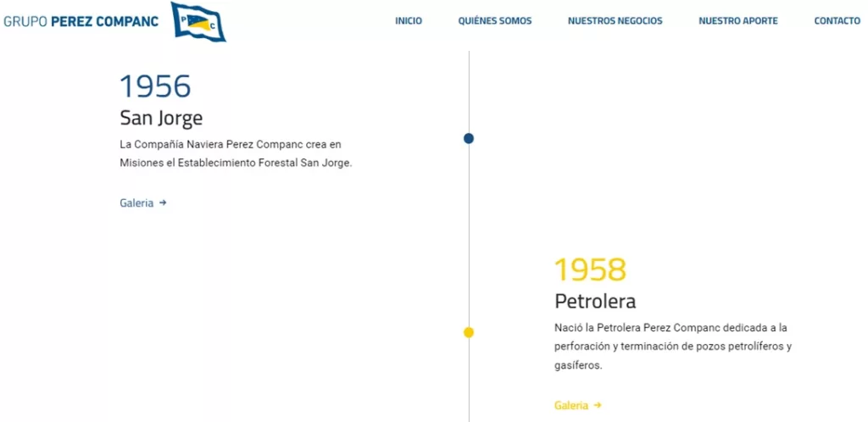Viewport: 868px width, 422px height.
Task: Click the 1956 year heading
Action: (x=156, y=86)
